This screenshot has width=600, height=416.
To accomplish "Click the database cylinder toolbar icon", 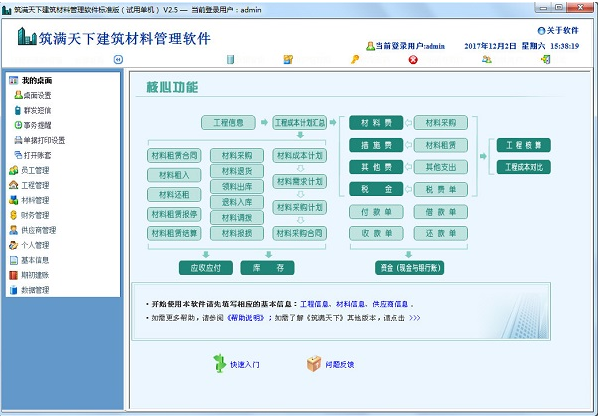I will 230,59.
